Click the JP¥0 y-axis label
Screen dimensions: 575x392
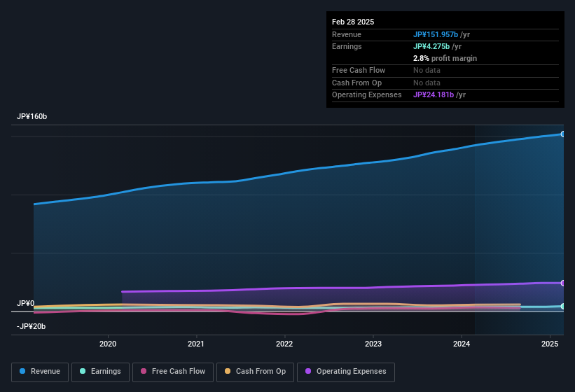coord(25,303)
